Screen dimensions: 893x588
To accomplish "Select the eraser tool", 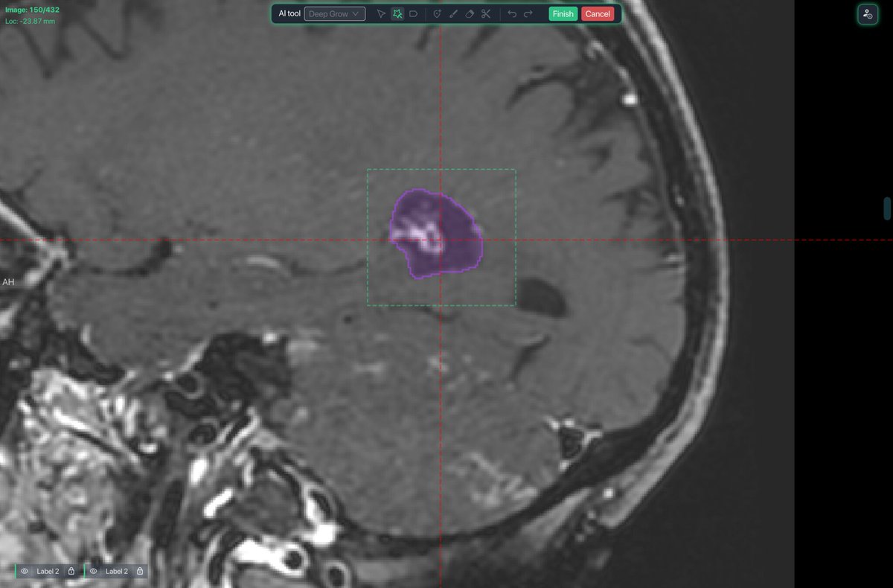I will (x=470, y=13).
